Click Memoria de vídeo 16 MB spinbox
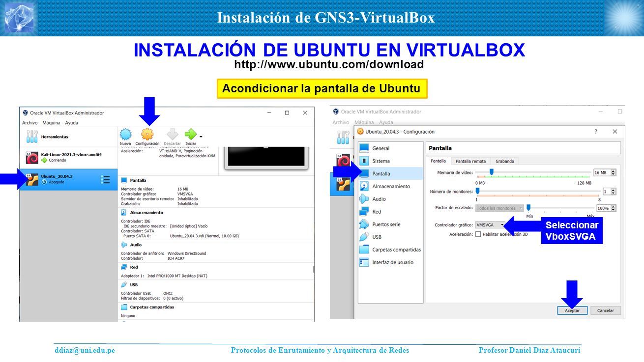Screen dimensions: 644x362 pyautogui.click(x=605, y=172)
